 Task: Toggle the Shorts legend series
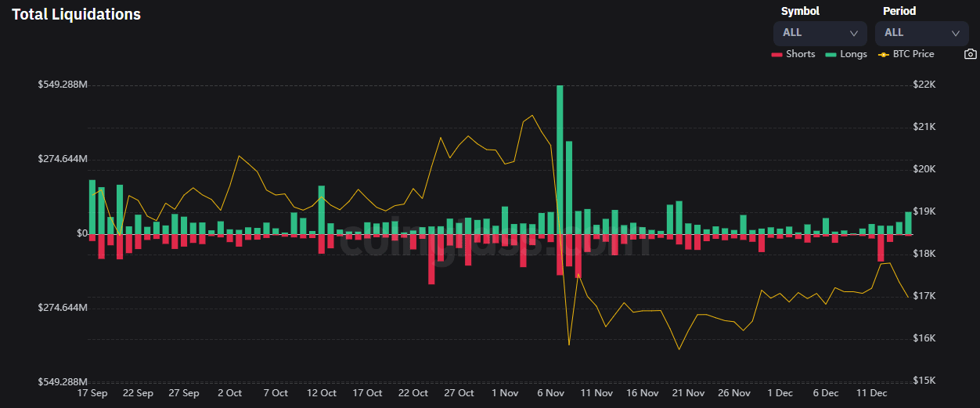(x=792, y=54)
